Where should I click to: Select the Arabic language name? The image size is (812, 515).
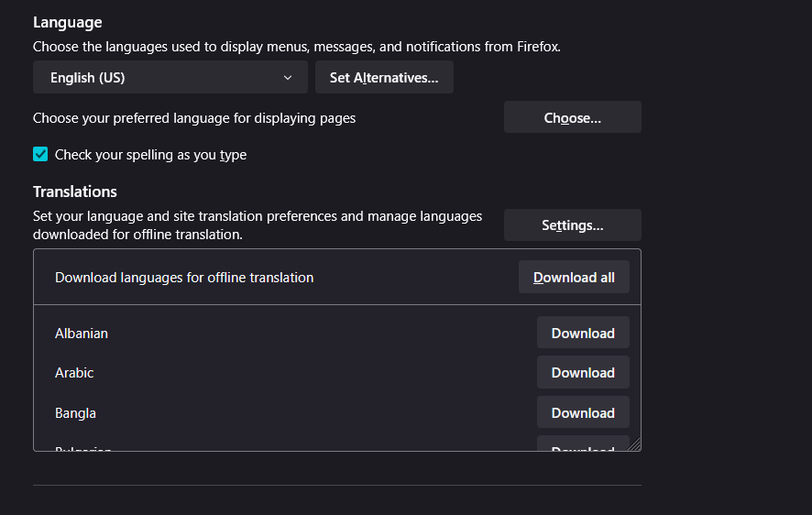click(x=74, y=373)
